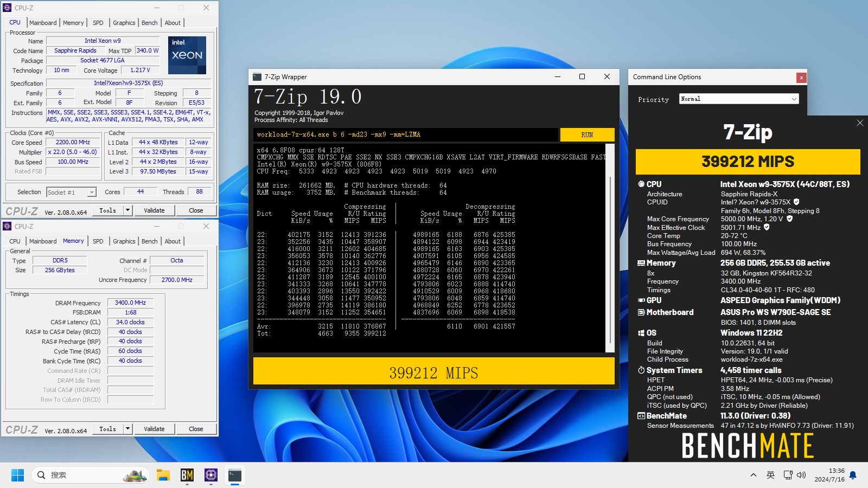Screen dimensions: 868x488
Task: Click CPU-Z app icon in bottom window title bar
Action: (8, 226)
